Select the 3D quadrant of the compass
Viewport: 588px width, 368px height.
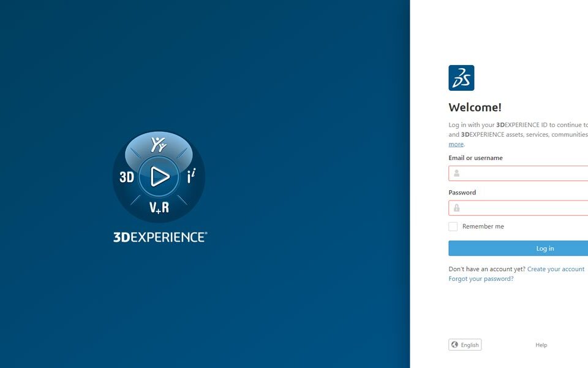(x=127, y=177)
